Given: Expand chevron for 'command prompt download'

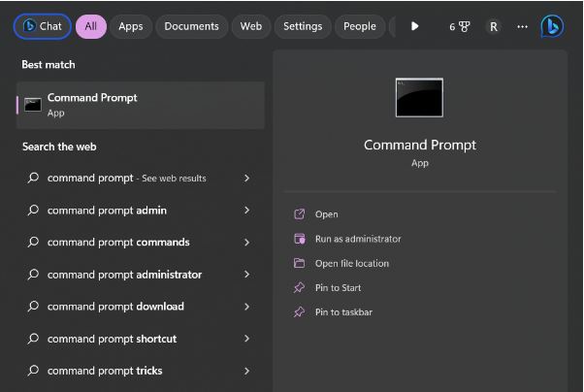Looking at the screenshot, I should click(x=246, y=307).
